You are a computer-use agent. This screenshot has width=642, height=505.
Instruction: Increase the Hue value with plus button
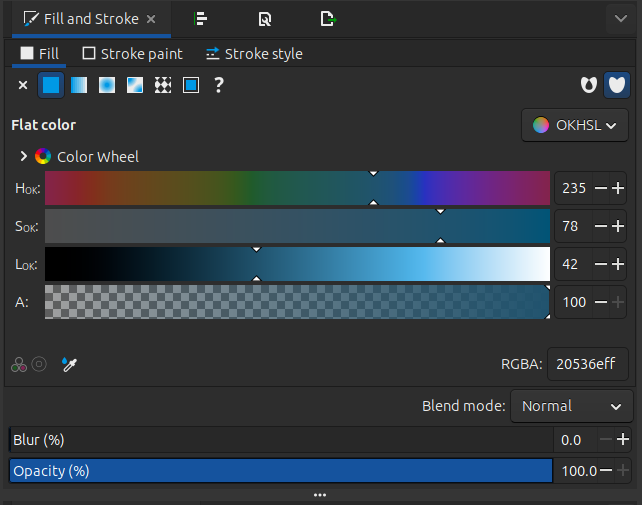619,188
